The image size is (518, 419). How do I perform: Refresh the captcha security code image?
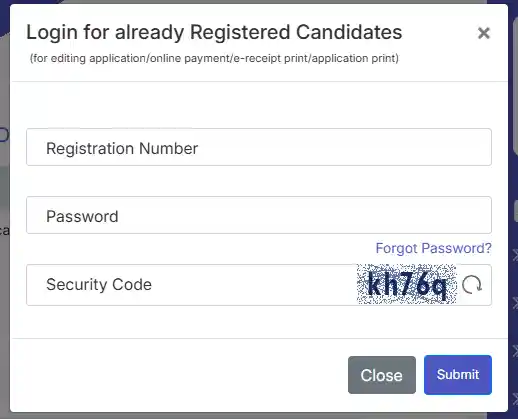click(472, 285)
